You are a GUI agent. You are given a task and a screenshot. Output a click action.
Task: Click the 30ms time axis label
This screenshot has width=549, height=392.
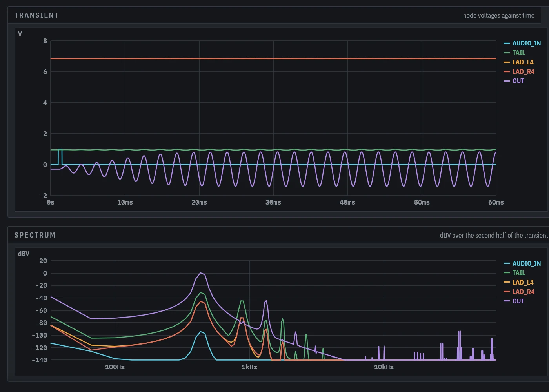[273, 203]
